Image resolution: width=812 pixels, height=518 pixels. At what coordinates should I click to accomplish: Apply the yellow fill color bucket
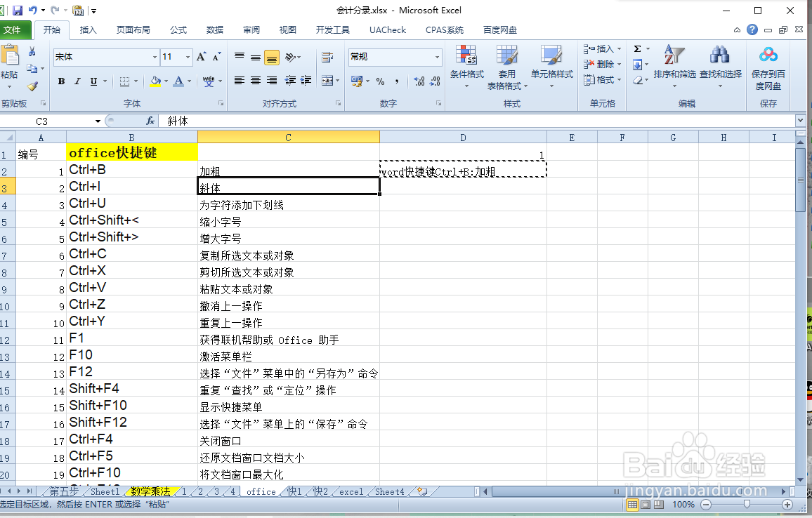[x=155, y=81]
